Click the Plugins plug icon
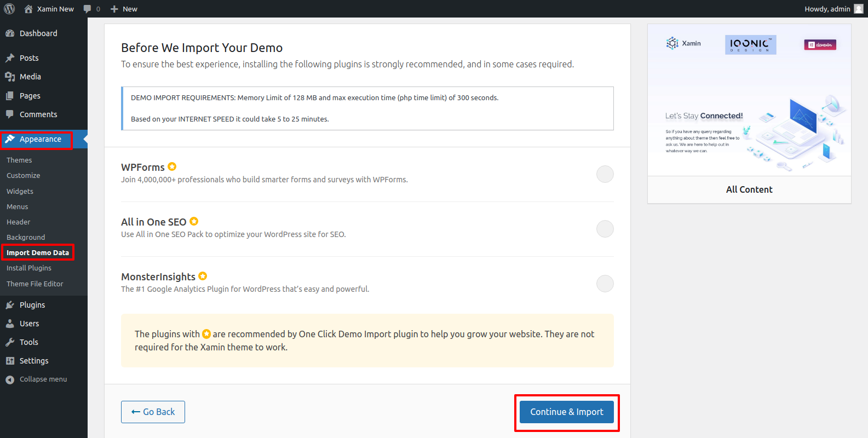This screenshot has height=438, width=868. tap(10, 305)
